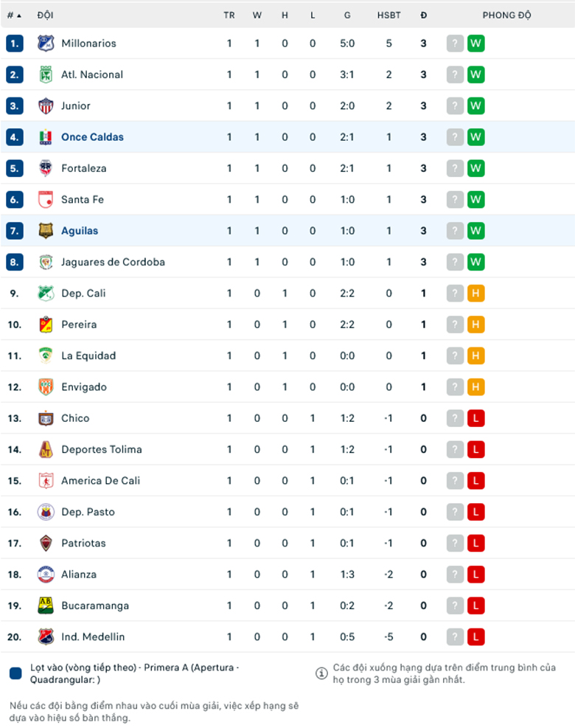Click the Junior team shield icon
This screenshot has width=575, height=728.
click(46, 106)
